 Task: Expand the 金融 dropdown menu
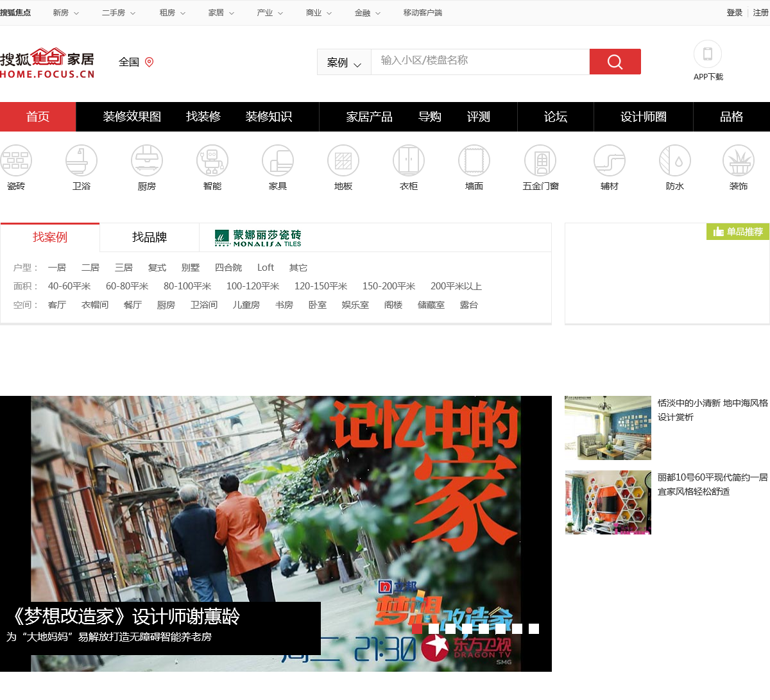pyautogui.click(x=368, y=13)
